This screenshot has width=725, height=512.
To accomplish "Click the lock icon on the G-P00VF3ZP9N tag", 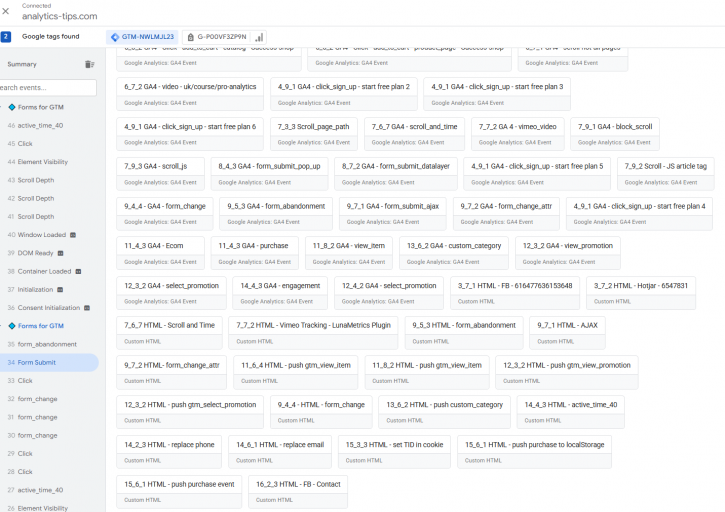I will 190,37.
